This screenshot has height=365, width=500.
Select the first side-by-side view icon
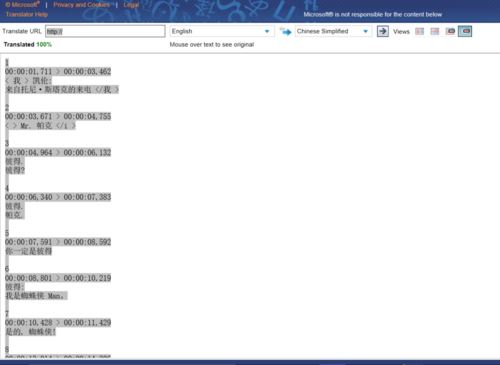click(x=419, y=31)
